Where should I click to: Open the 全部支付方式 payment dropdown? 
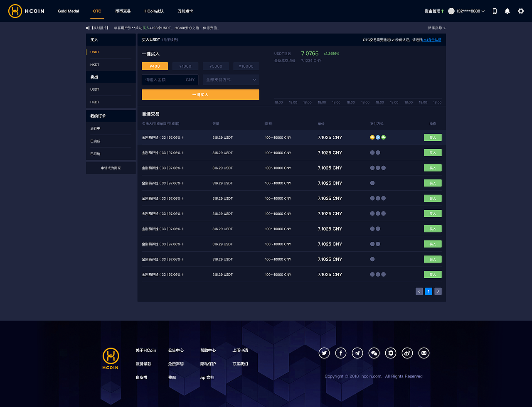click(231, 80)
